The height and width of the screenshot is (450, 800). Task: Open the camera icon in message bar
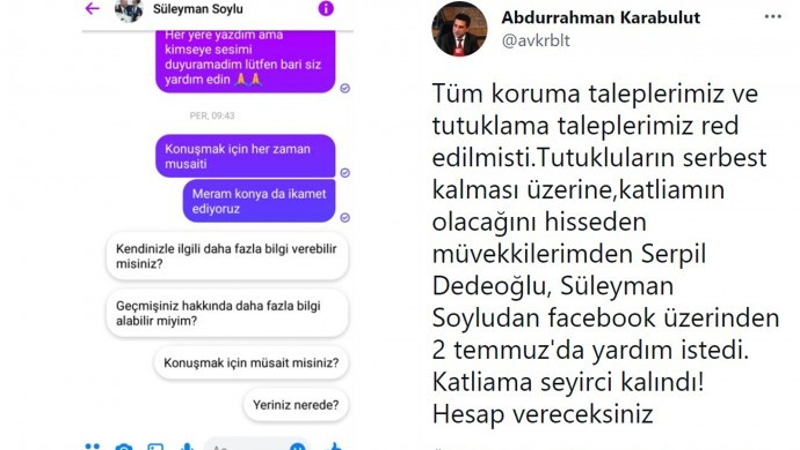point(124,447)
